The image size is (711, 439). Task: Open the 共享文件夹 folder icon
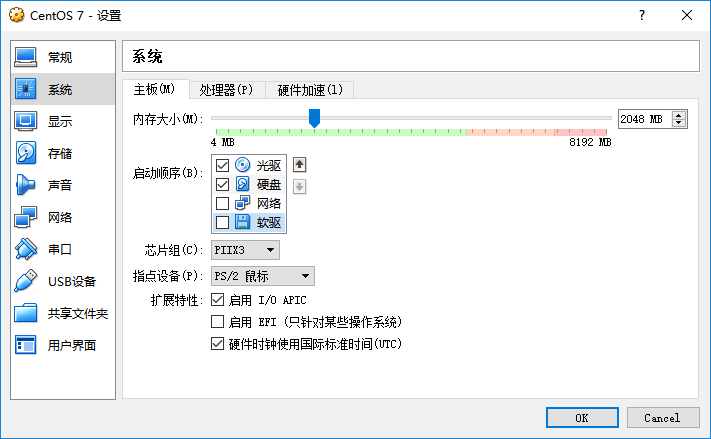click(x=25, y=313)
